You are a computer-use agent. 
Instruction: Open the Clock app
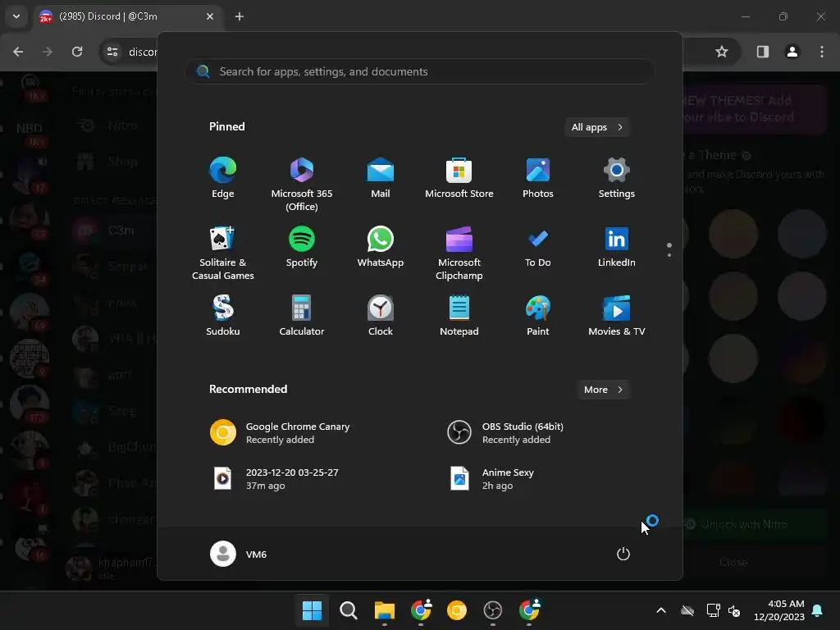pos(381,316)
